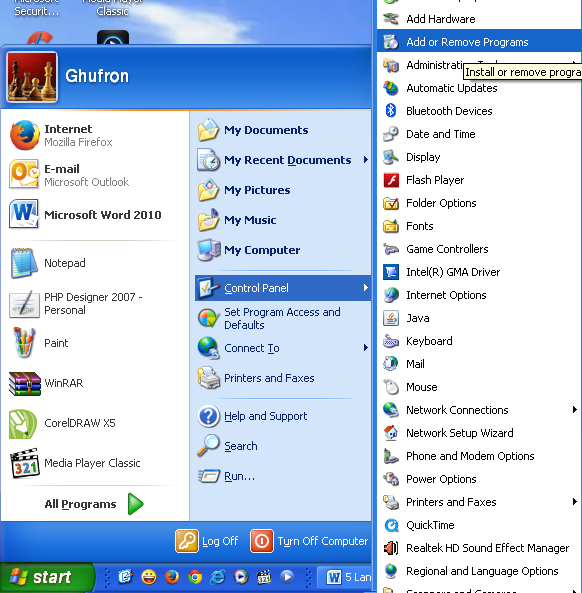The width and height of the screenshot is (582, 593).
Task: Open Add or Remove Programs
Action: tap(479, 42)
